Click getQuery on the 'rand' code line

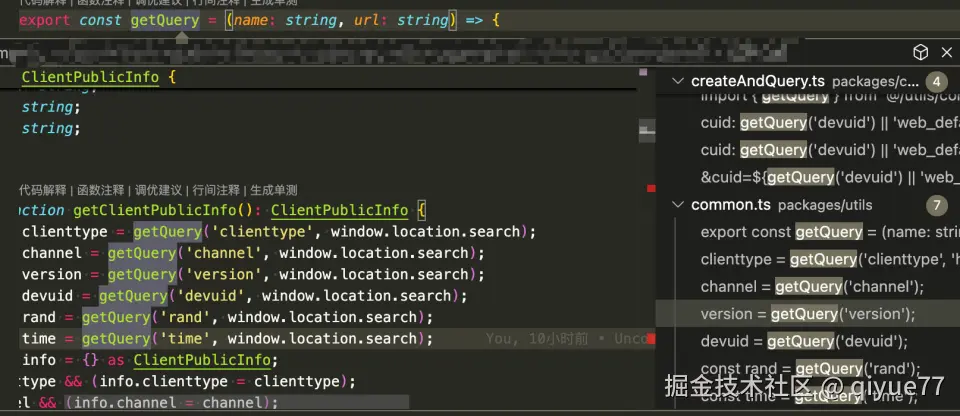pyautogui.click(x=116, y=317)
